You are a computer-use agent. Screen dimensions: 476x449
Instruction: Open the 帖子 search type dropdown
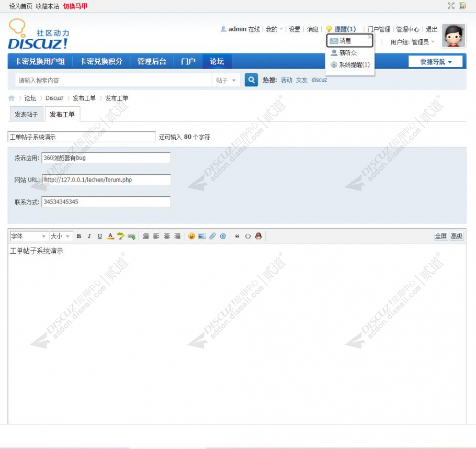(x=226, y=80)
